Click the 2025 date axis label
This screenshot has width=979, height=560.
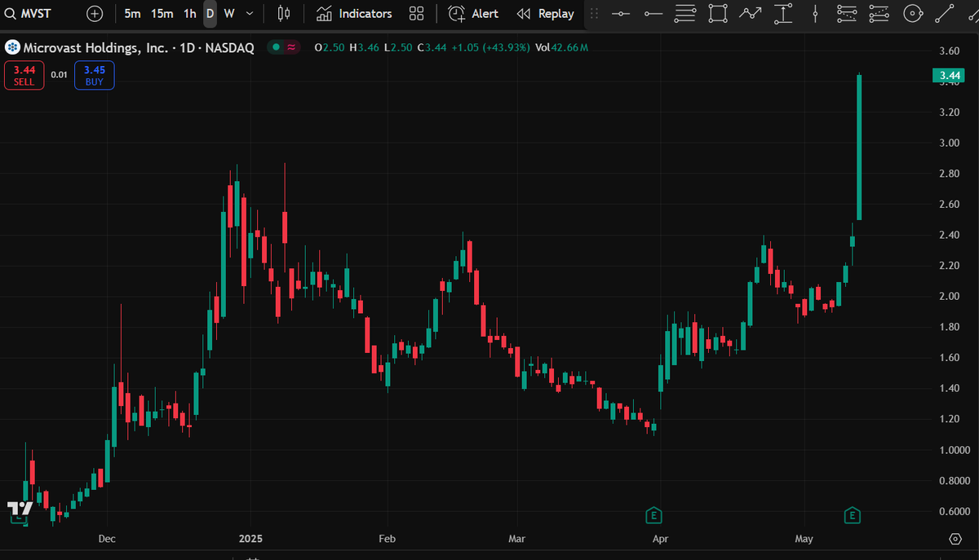click(251, 539)
